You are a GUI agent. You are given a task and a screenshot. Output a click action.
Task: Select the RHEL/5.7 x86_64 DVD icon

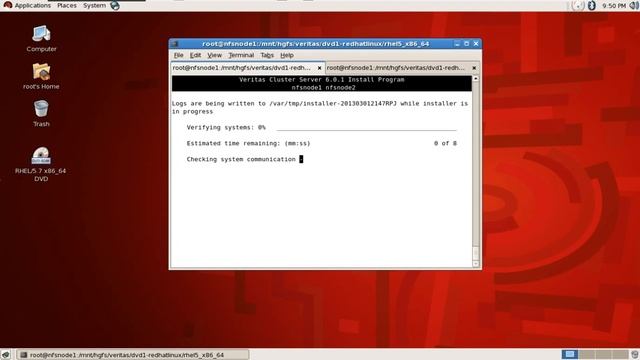coord(41,164)
